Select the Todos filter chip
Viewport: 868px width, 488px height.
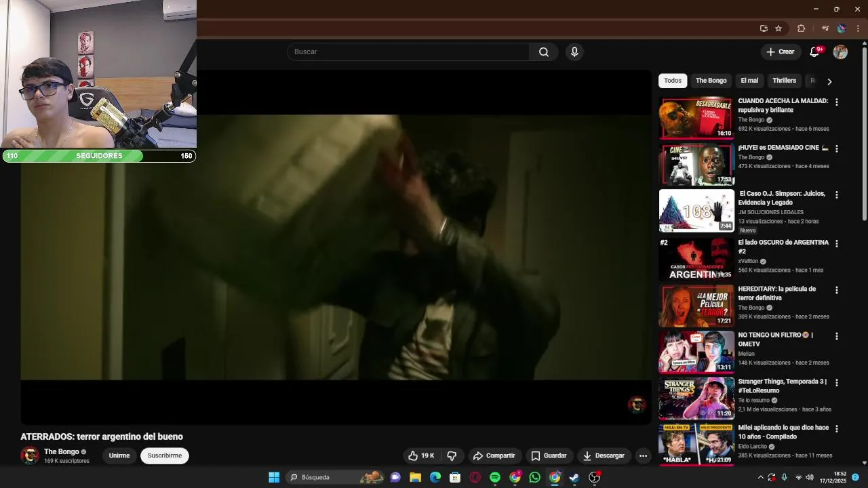click(673, 81)
